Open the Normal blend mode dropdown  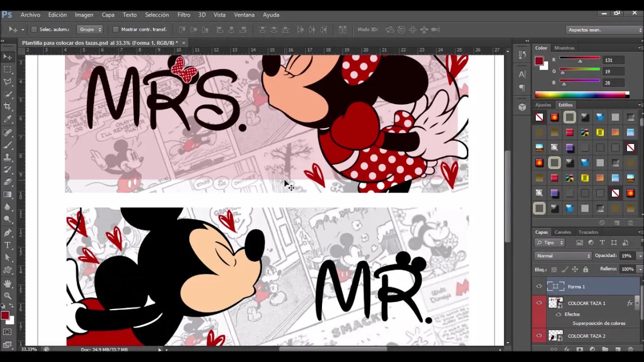pos(563,256)
